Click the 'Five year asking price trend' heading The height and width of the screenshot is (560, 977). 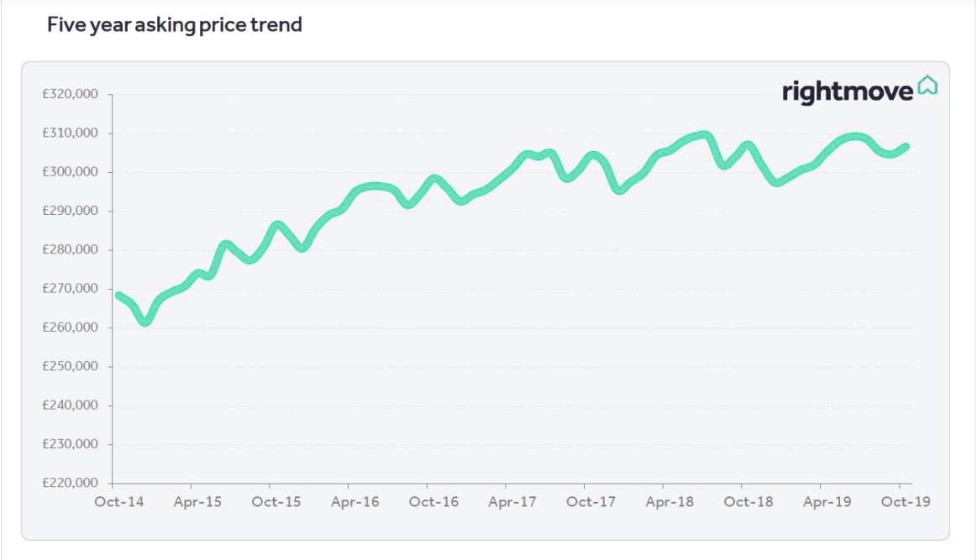coord(175,25)
